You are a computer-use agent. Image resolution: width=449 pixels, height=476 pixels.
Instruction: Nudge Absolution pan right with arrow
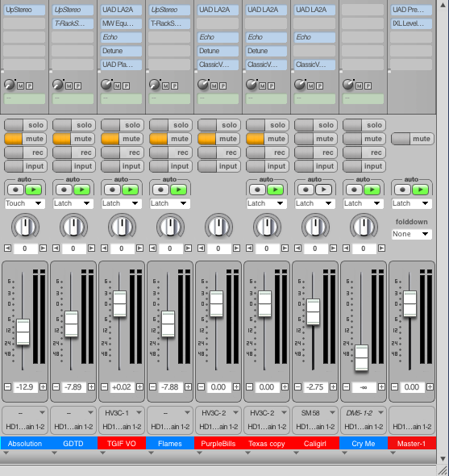pyautogui.click(x=43, y=248)
